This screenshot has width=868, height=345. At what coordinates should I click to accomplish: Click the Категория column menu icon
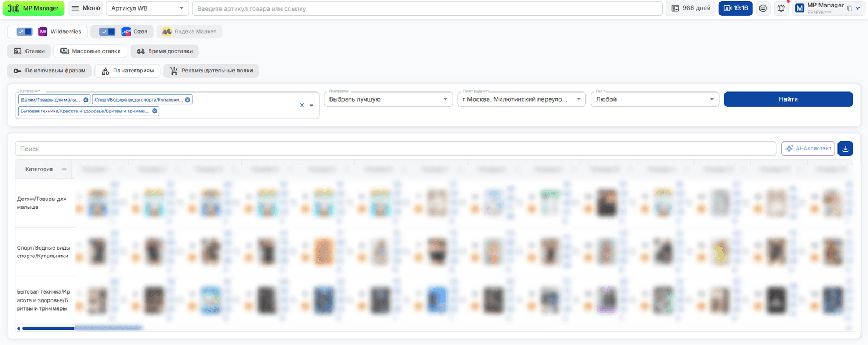(x=64, y=169)
